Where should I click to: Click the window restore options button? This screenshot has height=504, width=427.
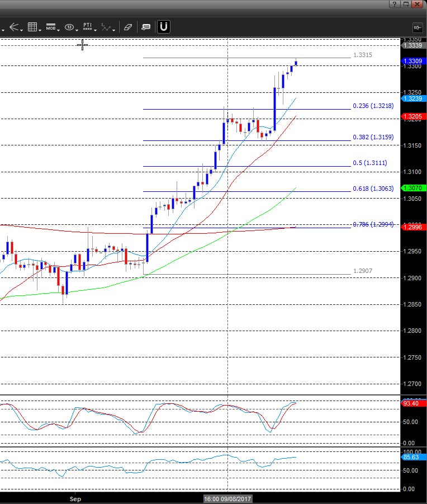406,4
